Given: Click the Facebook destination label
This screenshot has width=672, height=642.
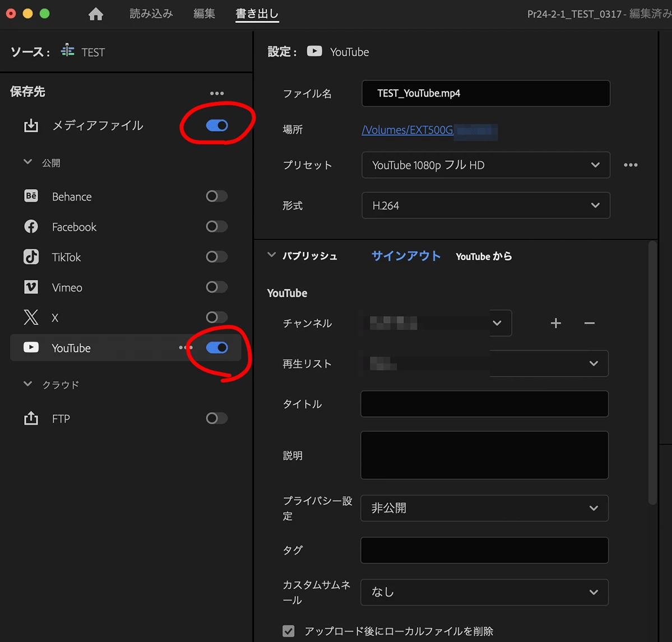Looking at the screenshot, I should 74,227.
